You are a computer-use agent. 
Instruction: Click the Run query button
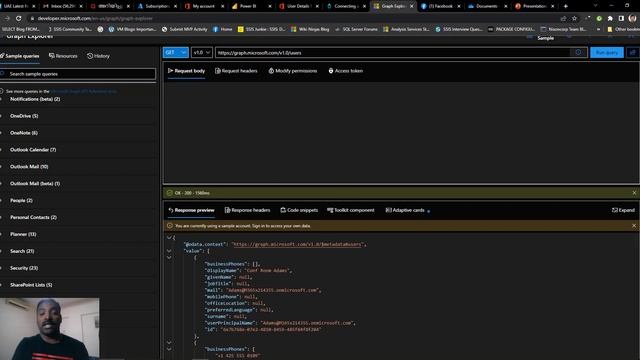[x=607, y=53]
